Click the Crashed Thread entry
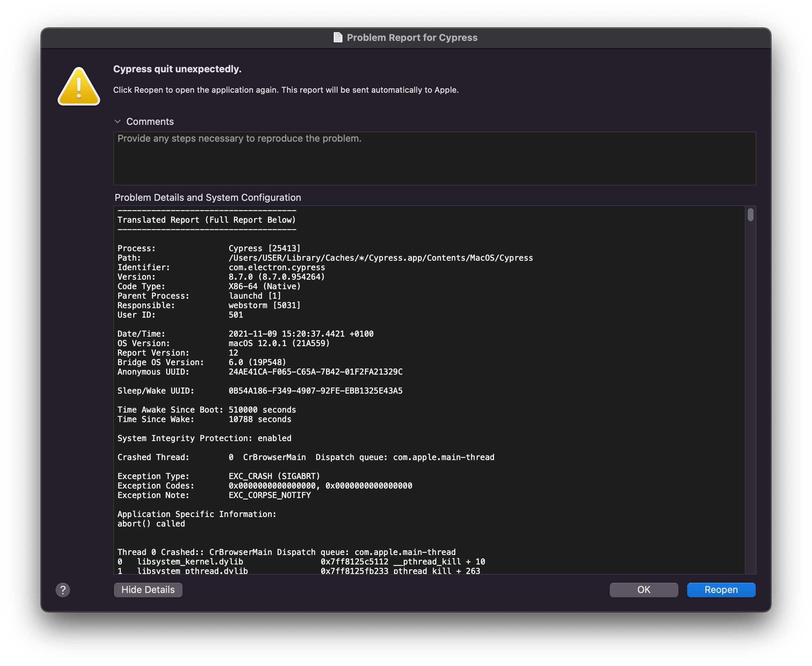Image resolution: width=812 pixels, height=666 pixels. click(x=305, y=456)
